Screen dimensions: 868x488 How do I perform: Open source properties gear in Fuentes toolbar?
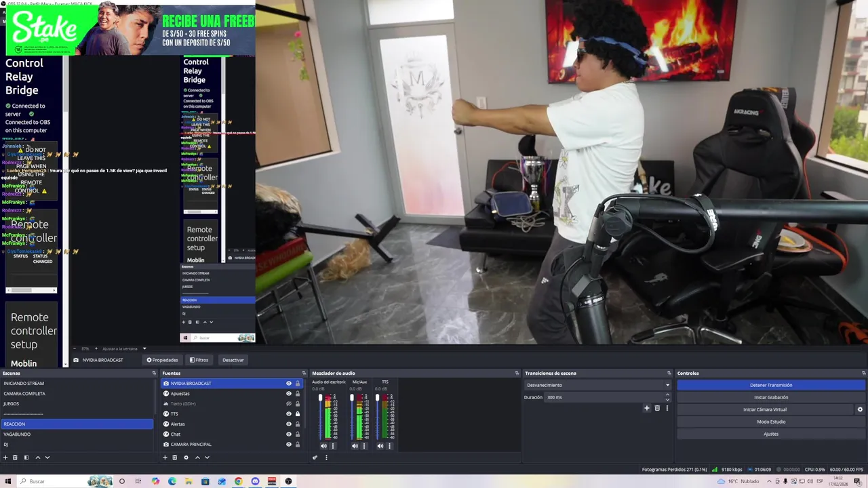pyautogui.click(x=186, y=457)
